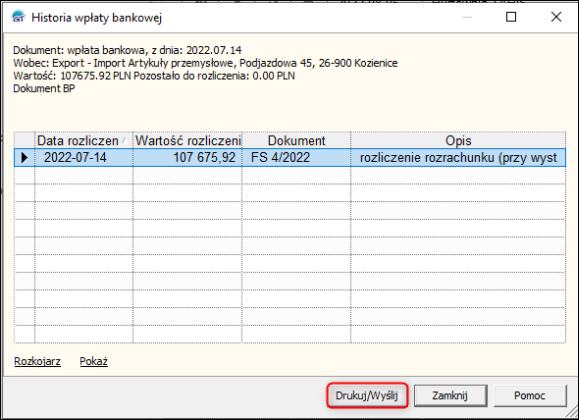Viewport: 579px width, 420px height.
Task: Click the Pokaż link
Action: [94, 361]
